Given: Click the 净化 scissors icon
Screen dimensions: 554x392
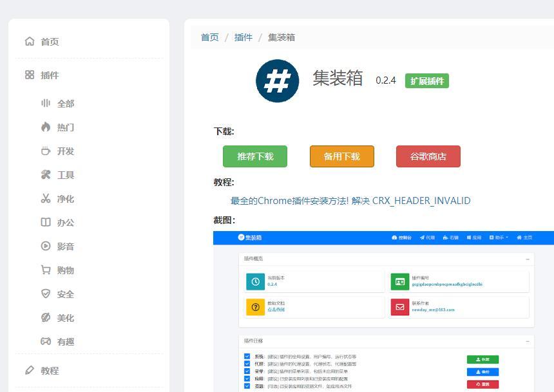Looking at the screenshot, I should pos(46,198).
